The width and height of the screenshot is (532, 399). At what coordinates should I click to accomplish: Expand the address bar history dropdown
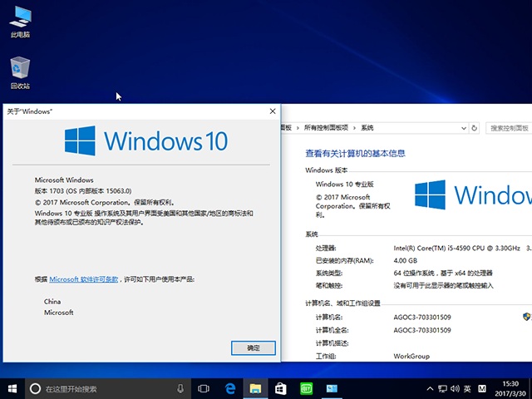462,128
